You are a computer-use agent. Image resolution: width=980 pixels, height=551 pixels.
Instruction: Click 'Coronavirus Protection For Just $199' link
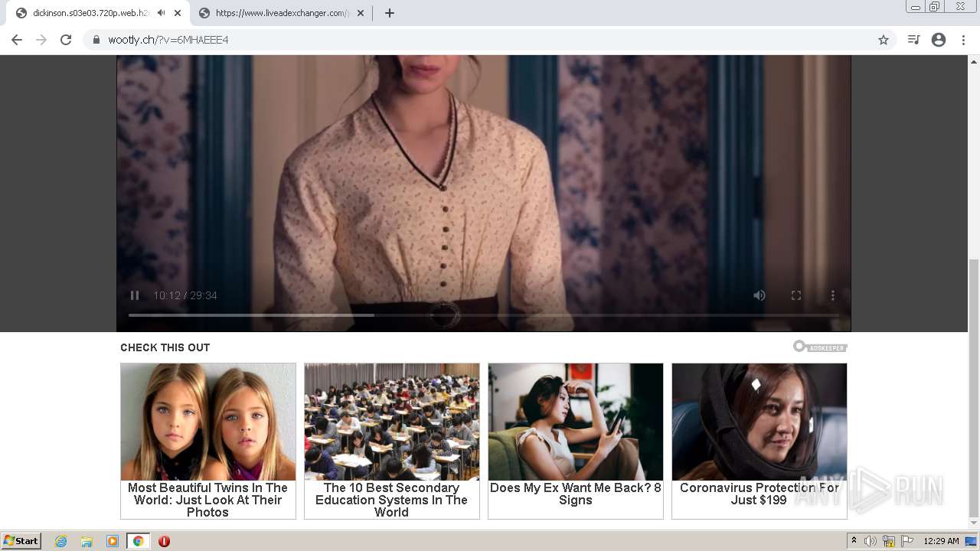(x=759, y=494)
